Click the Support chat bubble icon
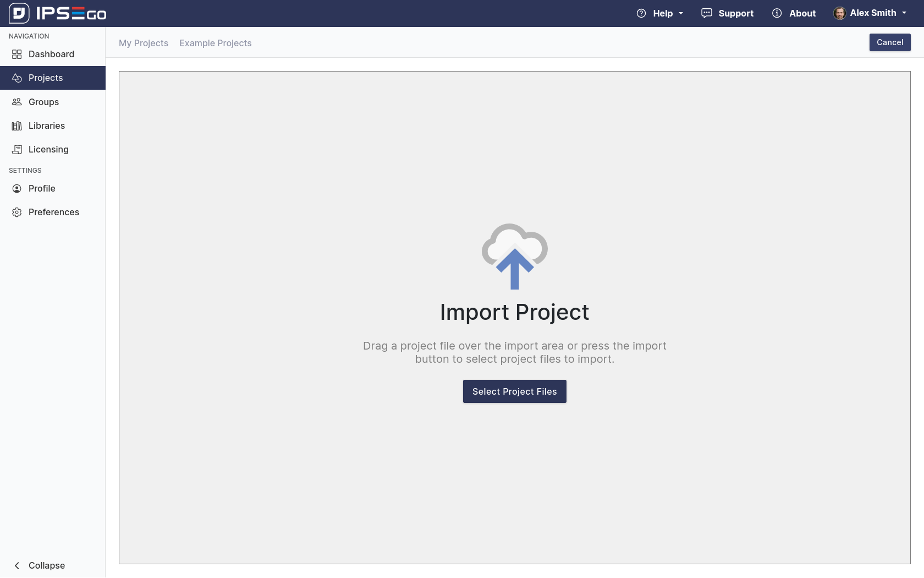 point(707,13)
